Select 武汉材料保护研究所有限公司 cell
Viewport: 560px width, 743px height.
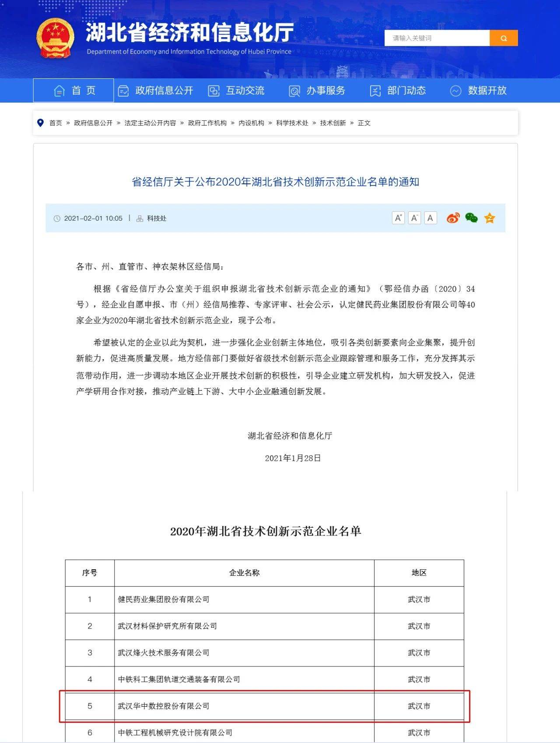pos(244,626)
